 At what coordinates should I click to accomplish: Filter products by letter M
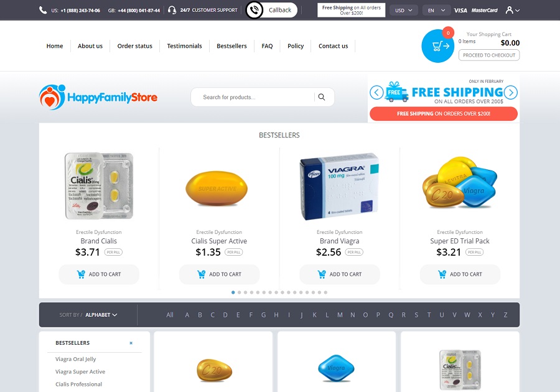340,315
